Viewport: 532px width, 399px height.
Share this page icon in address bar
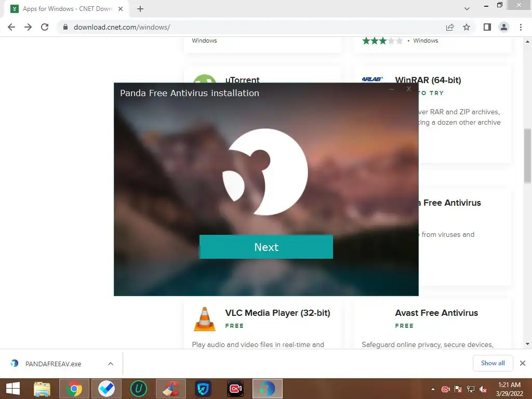pyautogui.click(x=450, y=27)
